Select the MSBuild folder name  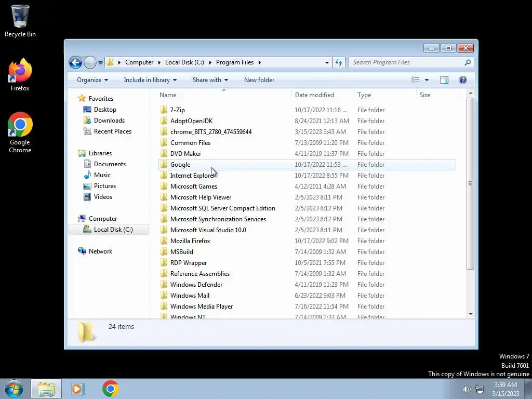pyautogui.click(x=182, y=252)
